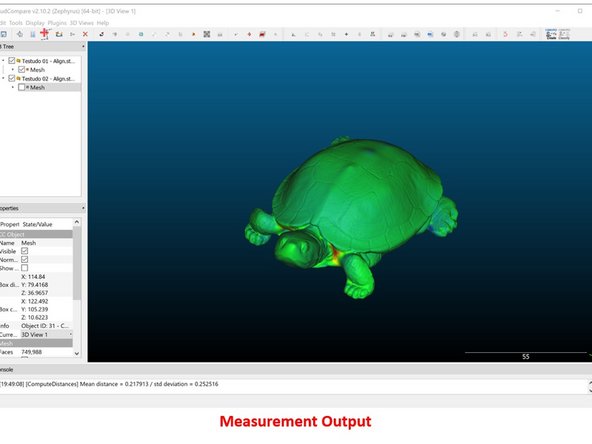The width and height of the screenshot is (592, 444).
Task: Click the teal square toolbar icon
Action: click(141, 34)
